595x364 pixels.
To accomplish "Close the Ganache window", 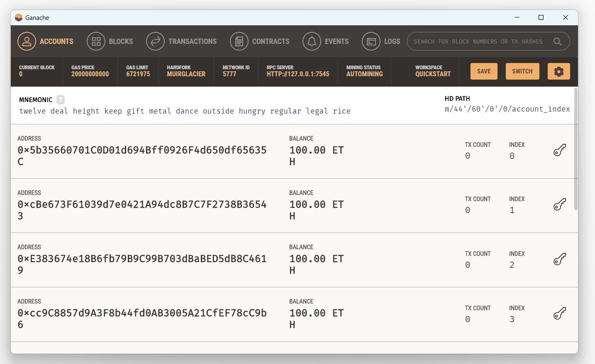I will click(x=565, y=17).
